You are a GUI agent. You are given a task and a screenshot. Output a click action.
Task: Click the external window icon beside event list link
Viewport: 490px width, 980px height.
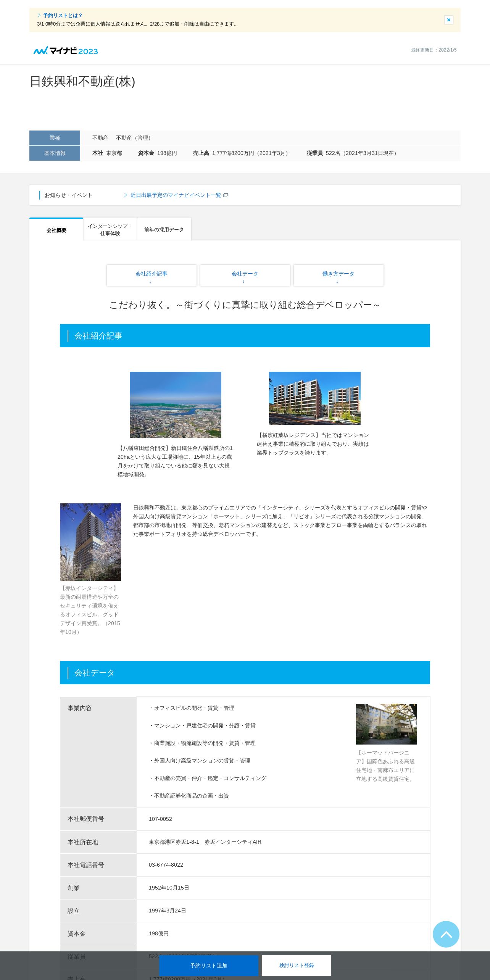[226, 195]
